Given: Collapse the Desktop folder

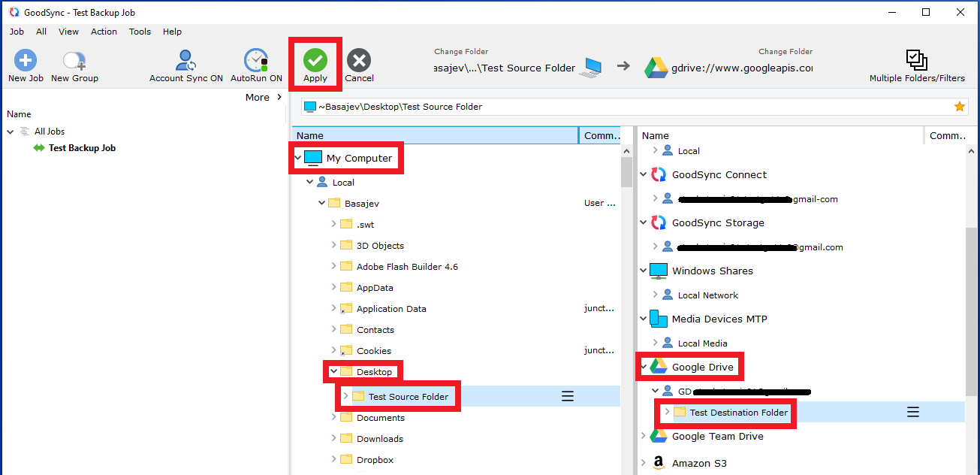Looking at the screenshot, I should pos(333,372).
